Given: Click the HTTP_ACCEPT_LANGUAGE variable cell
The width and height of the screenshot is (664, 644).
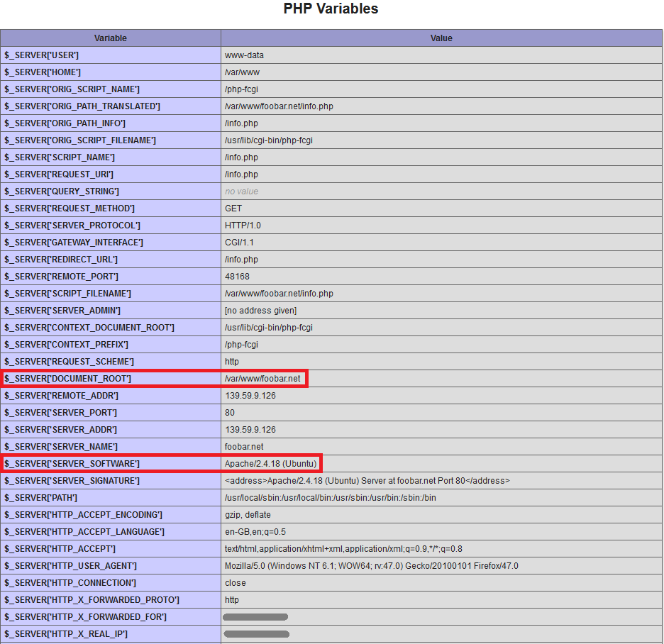Looking at the screenshot, I should 111,532.
